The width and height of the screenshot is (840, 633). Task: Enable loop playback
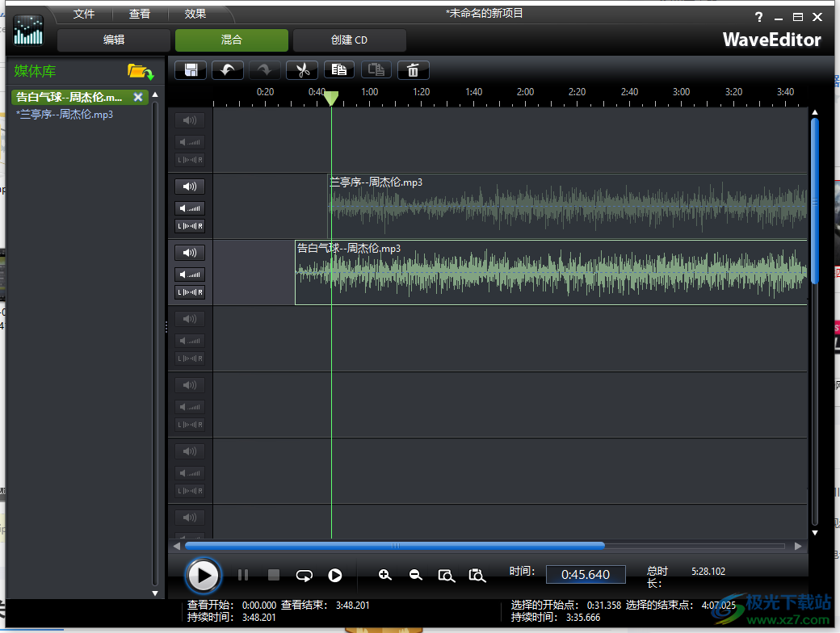(x=304, y=575)
